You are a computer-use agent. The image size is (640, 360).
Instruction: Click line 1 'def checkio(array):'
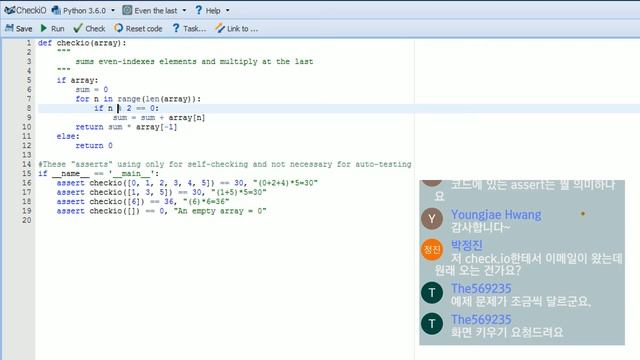point(82,43)
